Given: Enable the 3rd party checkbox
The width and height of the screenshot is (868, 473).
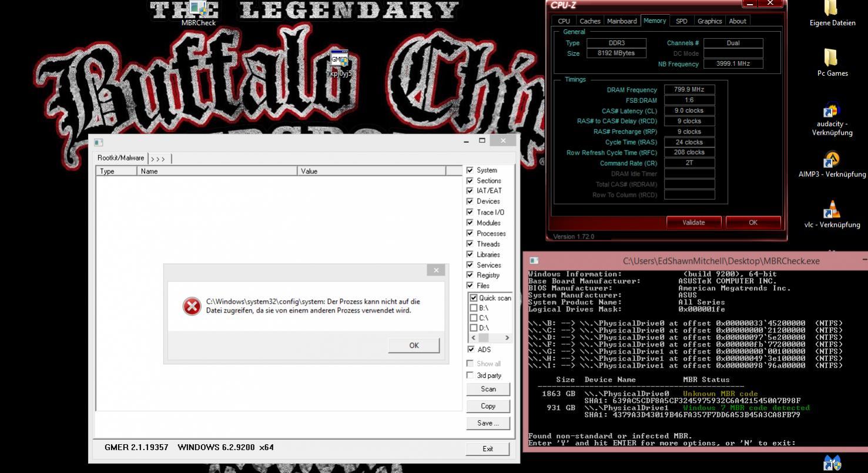Looking at the screenshot, I should 470,375.
